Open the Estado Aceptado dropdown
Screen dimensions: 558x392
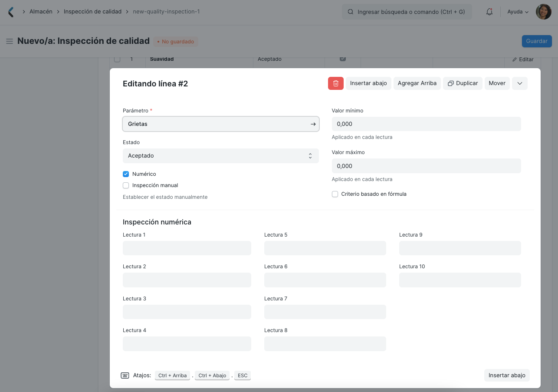pyautogui.click(x=221, y=156)
